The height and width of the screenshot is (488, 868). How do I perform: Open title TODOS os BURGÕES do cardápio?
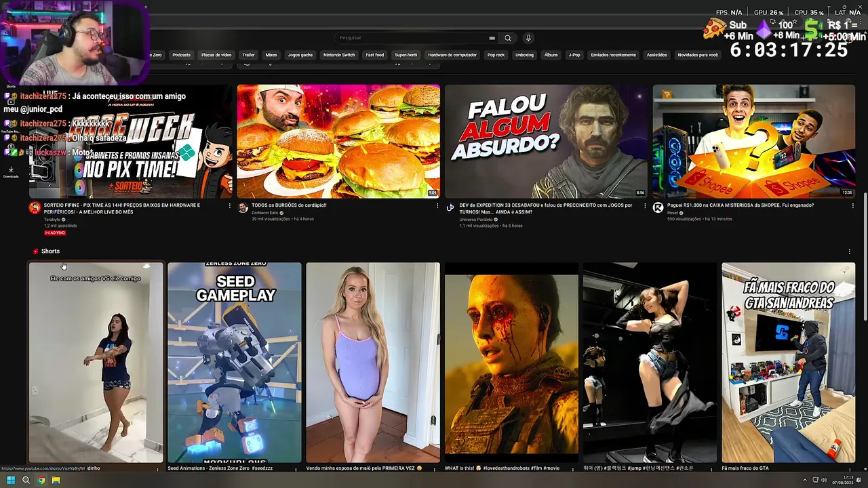tap(289, 205)
